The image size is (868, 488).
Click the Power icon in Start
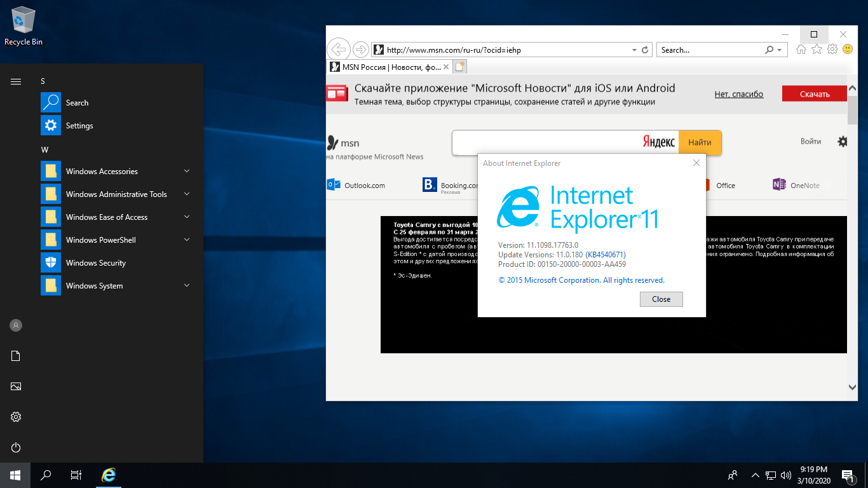[x=16, y=447]
